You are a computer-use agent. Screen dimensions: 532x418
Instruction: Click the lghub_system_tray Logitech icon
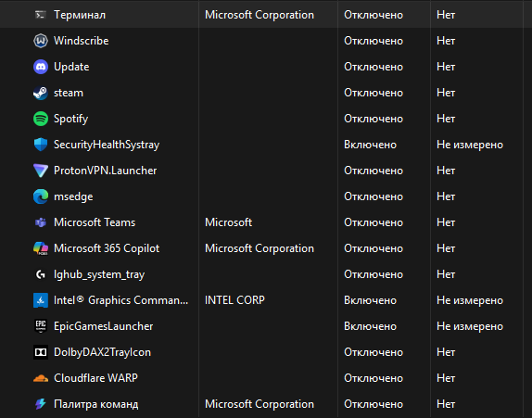[x=41, y=274]
